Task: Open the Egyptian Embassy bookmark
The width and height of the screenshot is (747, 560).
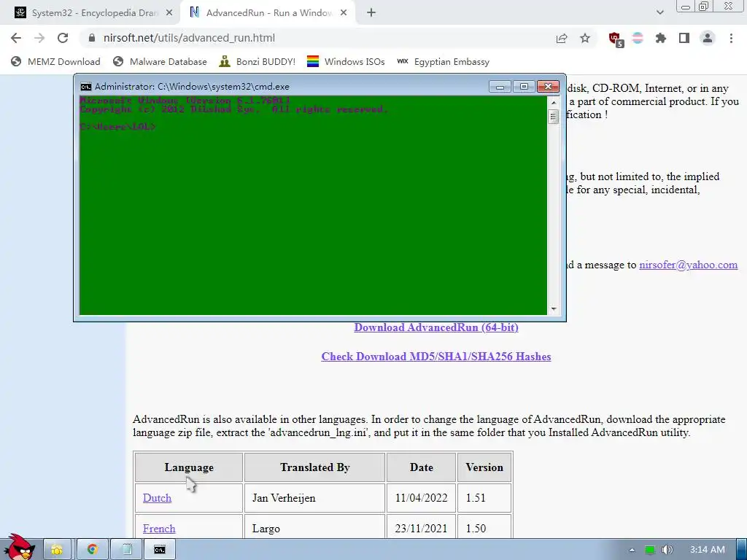Action: point(443,62)
